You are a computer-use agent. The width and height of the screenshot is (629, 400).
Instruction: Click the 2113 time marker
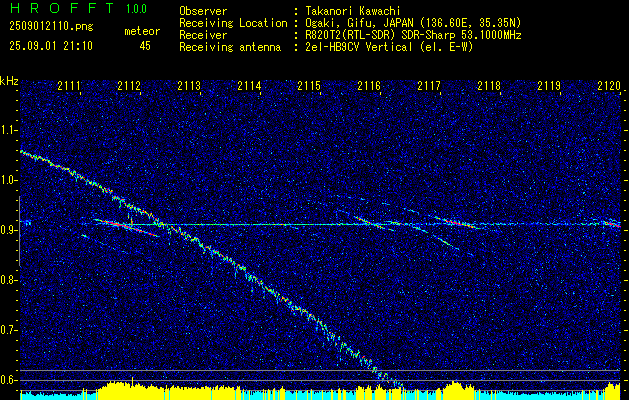pyautogui.click(x=189, y=86)
